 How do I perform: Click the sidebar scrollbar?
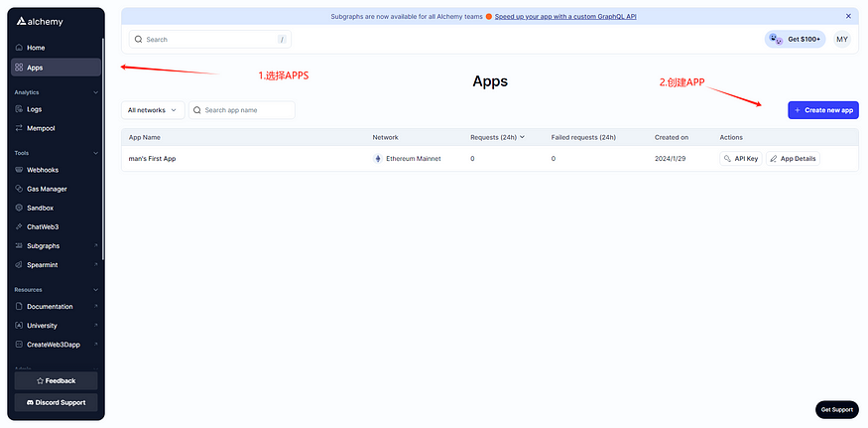point(103,150)
